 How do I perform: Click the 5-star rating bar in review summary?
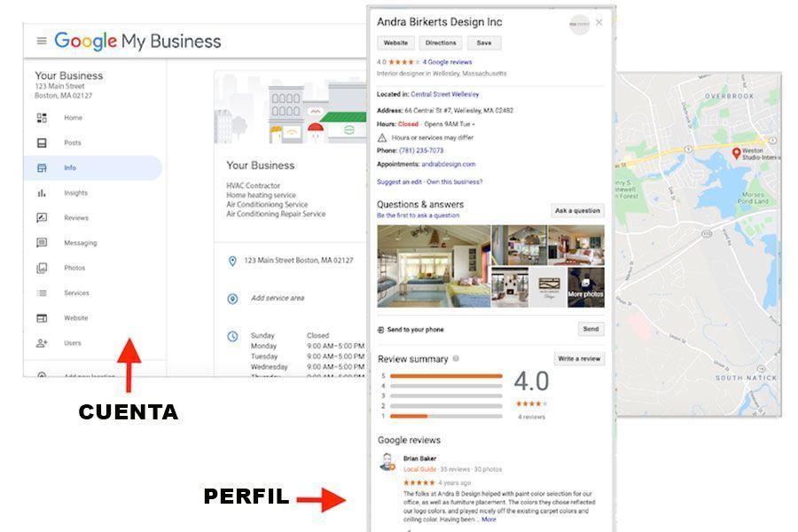click(446, 376)
